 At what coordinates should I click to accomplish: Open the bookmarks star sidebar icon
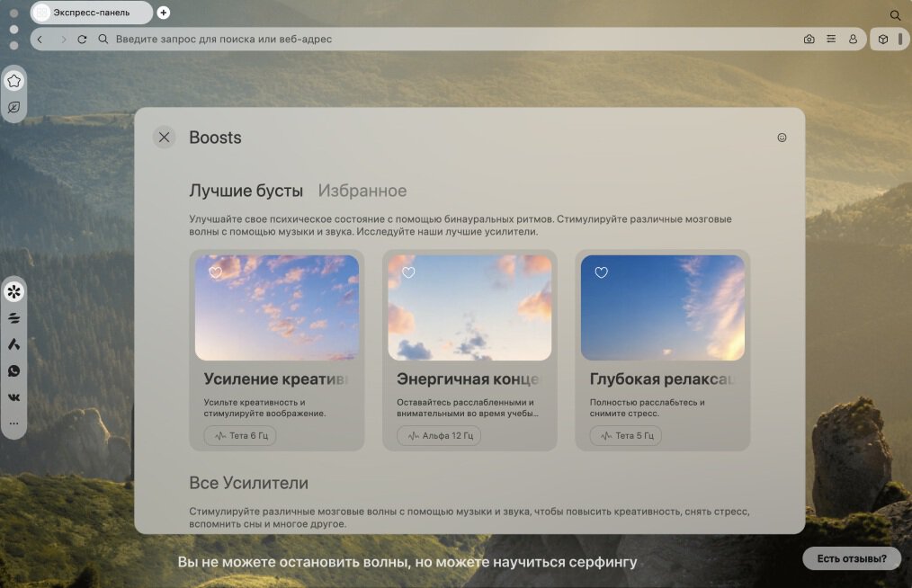click(14, 81)
